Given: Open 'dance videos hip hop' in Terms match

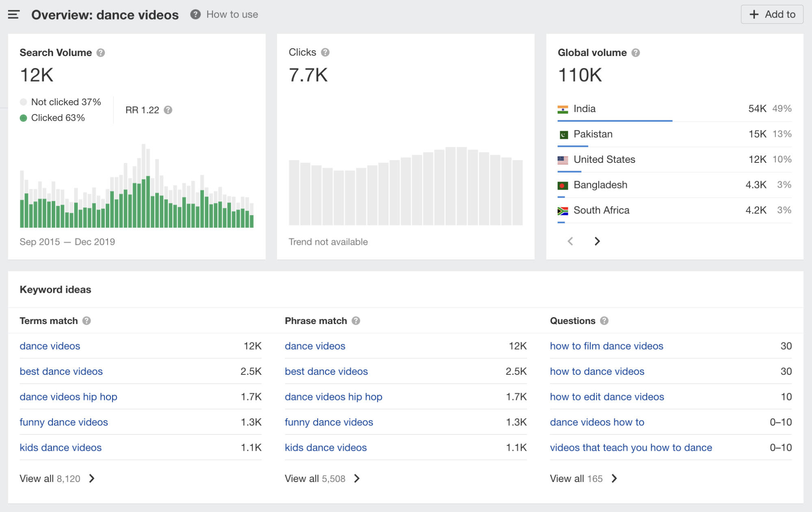Looking at the screenshot, I should pos(68,397).
